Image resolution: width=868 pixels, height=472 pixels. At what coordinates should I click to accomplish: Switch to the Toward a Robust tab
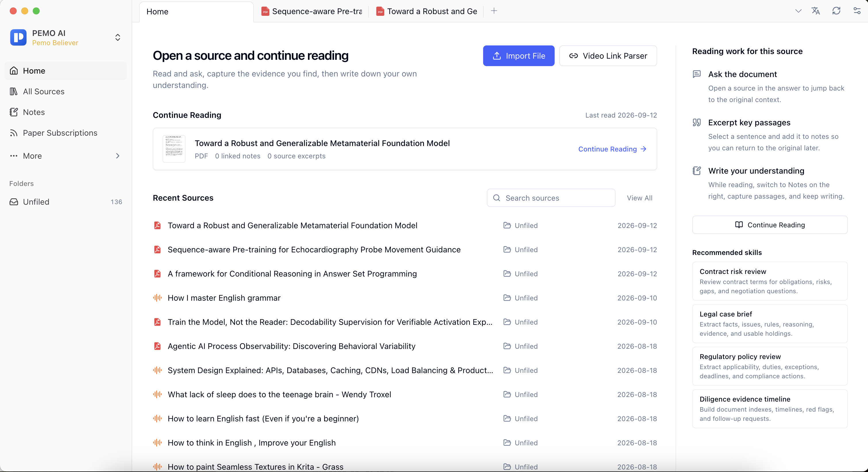tap(427, 11)
